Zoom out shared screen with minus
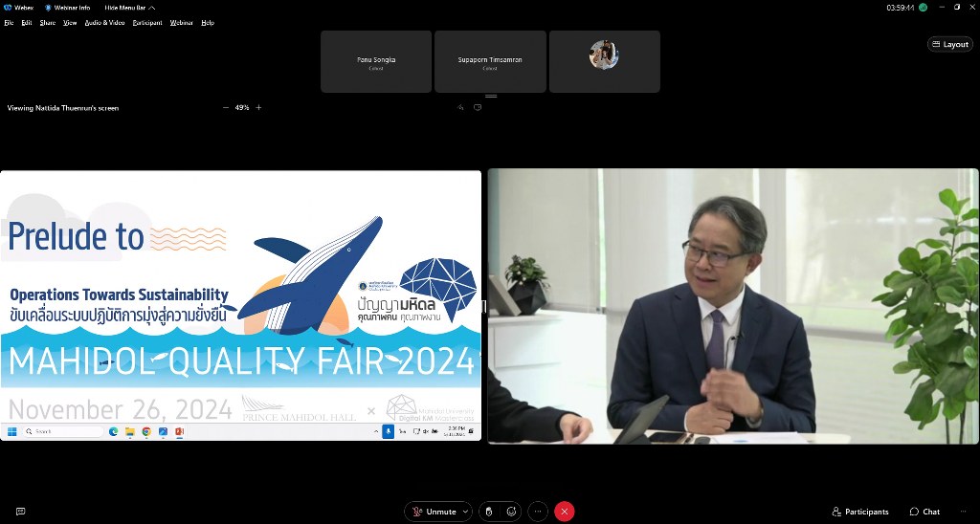The width and height of the screenshot is (980, 524). coord(226,107)
